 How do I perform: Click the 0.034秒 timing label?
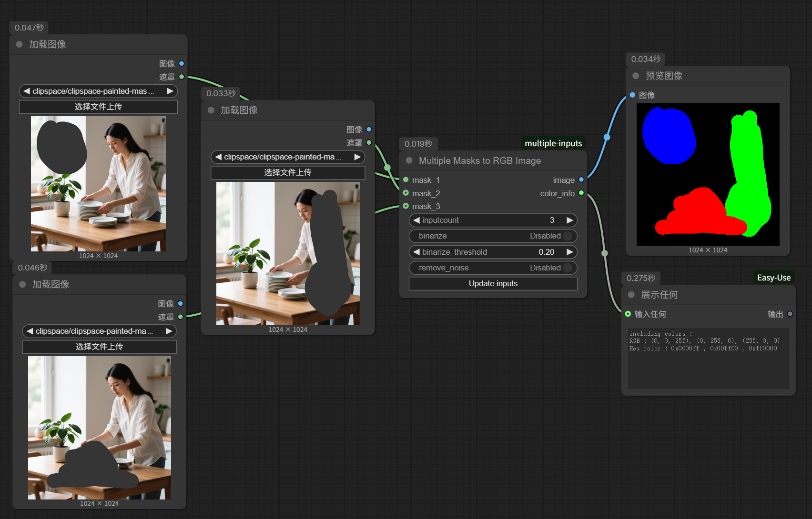[x=646, y=59]
